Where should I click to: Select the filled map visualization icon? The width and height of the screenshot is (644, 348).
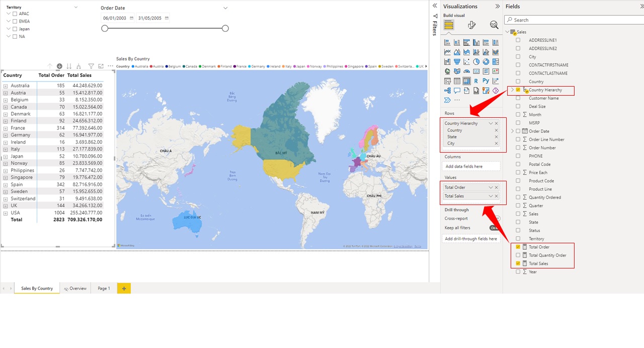pyautogui.click(x=457, y=71)
